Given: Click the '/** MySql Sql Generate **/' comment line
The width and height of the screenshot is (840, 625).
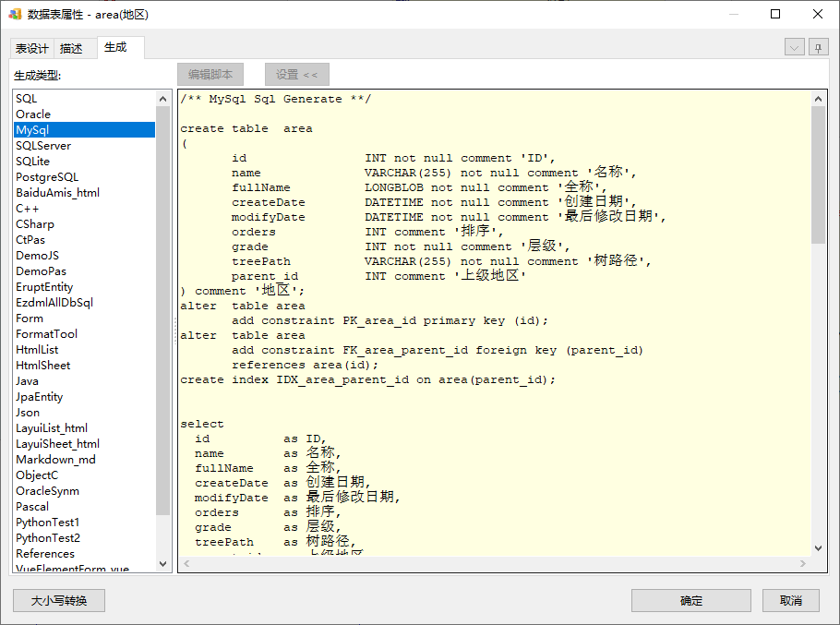Looking at the screenshot, I should pyautogui.click(x=275, y=99).
